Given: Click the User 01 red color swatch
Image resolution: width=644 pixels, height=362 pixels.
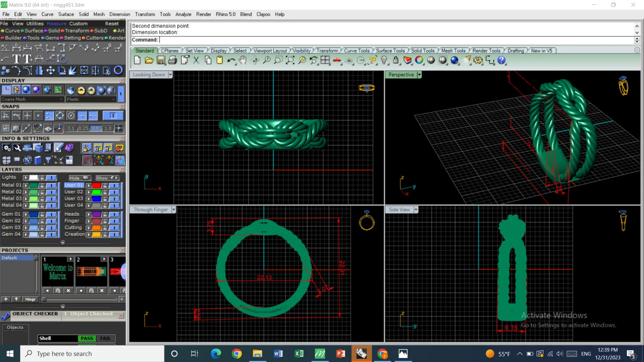Looking at the screenshot, I should coord(97,185).
